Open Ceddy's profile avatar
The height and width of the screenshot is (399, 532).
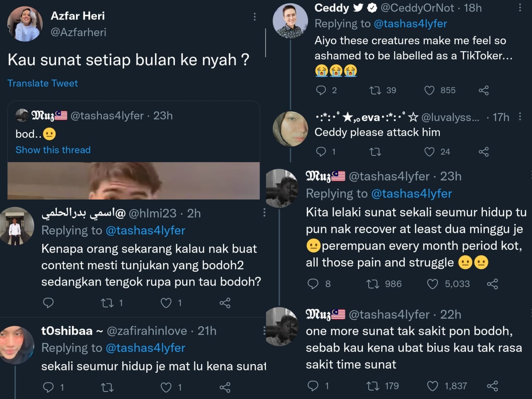(290, 21)
